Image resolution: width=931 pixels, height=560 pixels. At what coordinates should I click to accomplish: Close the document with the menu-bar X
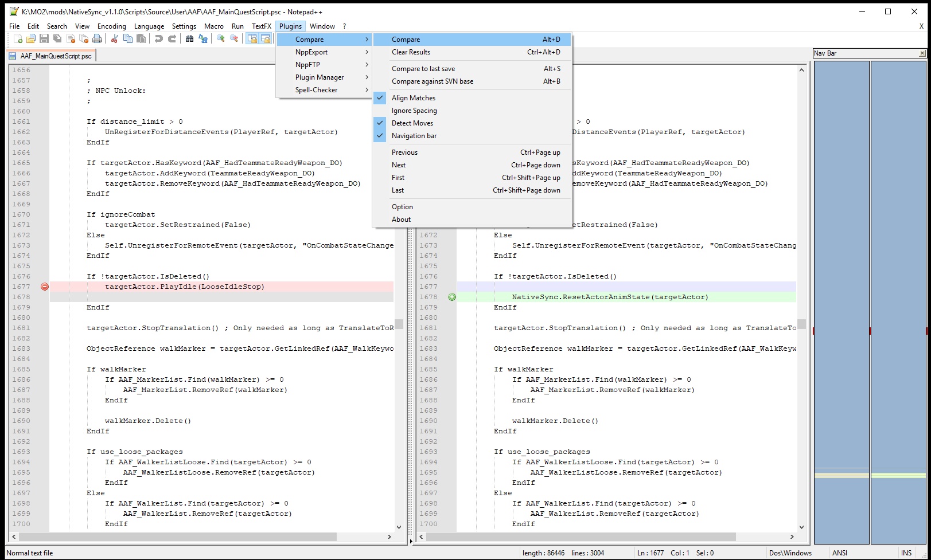(x=921, y=26)
